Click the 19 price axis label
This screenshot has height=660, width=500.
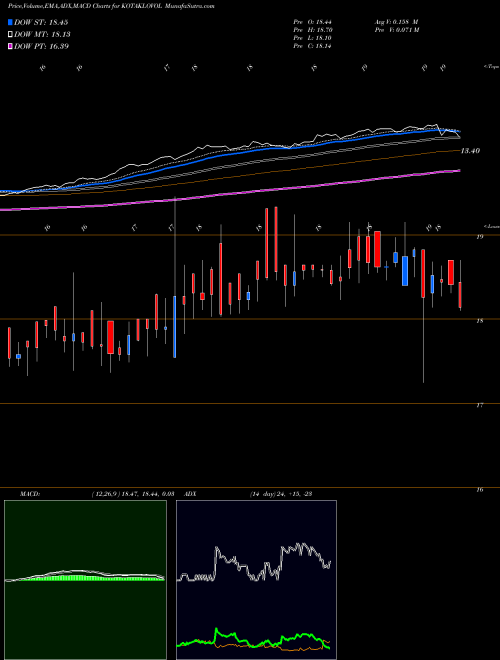pos(479,237)
